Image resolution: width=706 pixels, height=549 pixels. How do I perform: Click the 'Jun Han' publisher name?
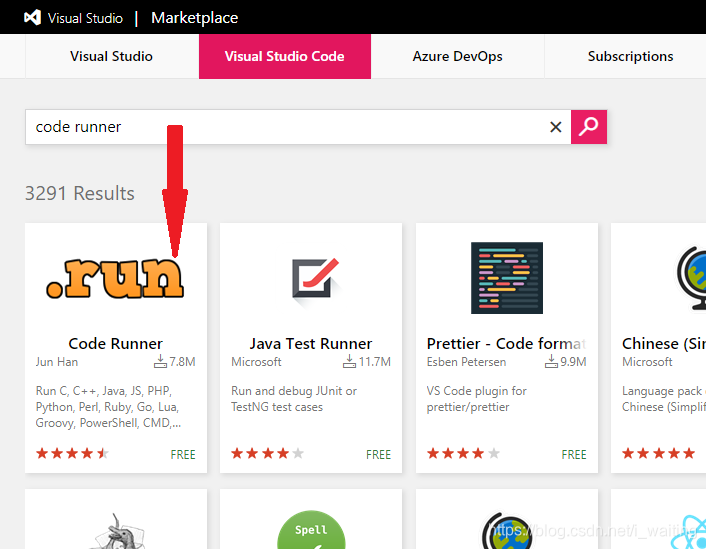pos(57,362)
